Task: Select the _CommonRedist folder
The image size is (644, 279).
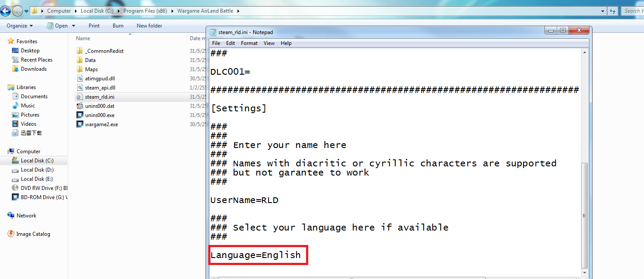Action: coord(104,51)
